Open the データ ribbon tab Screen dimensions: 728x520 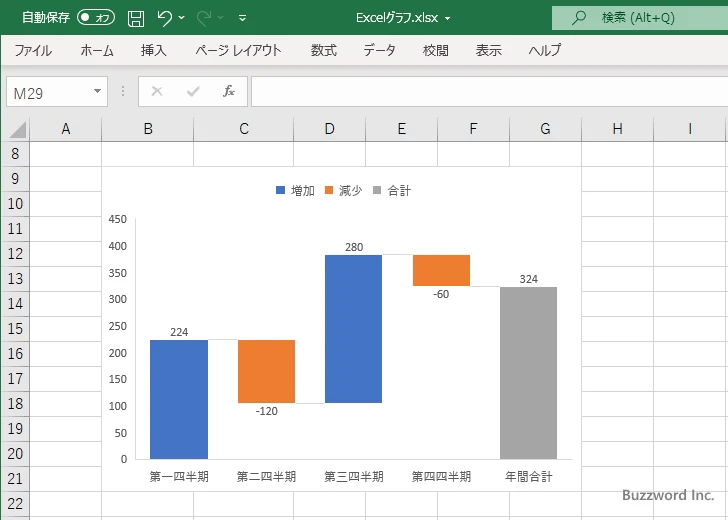[x=379, y=50]
